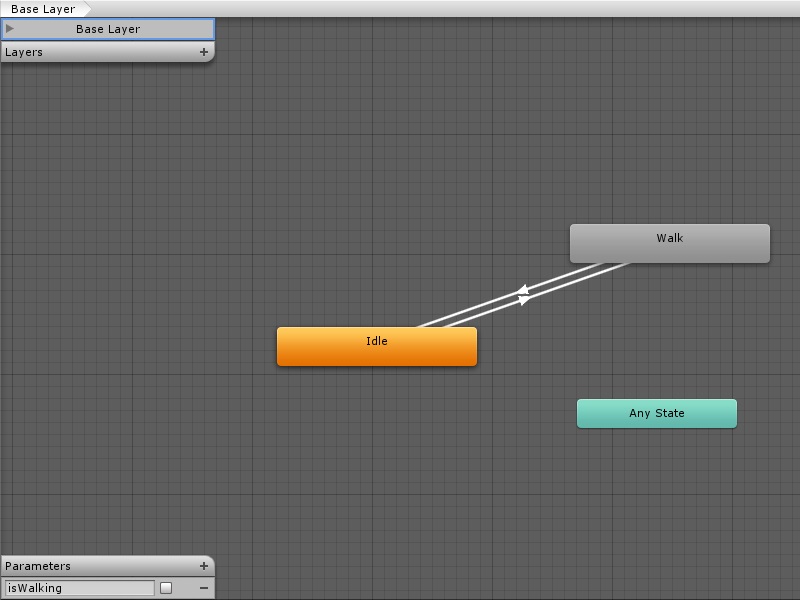This screenshot has height=600, width=800.
Task: Select upper transition line near Walk state
Action: [580, 272]
